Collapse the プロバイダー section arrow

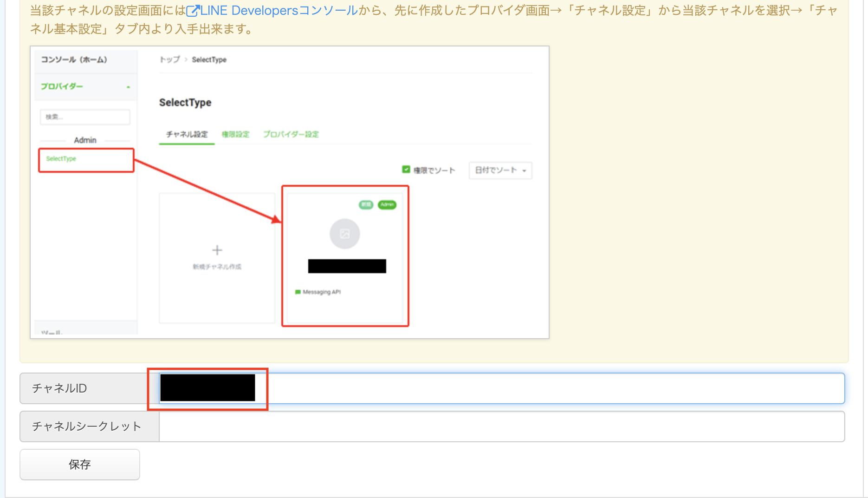128,87
